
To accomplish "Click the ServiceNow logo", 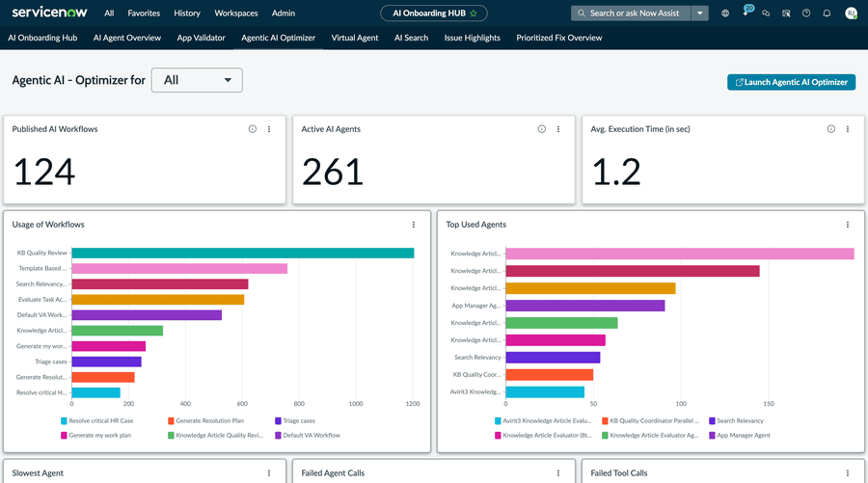I will pos(49,13).
